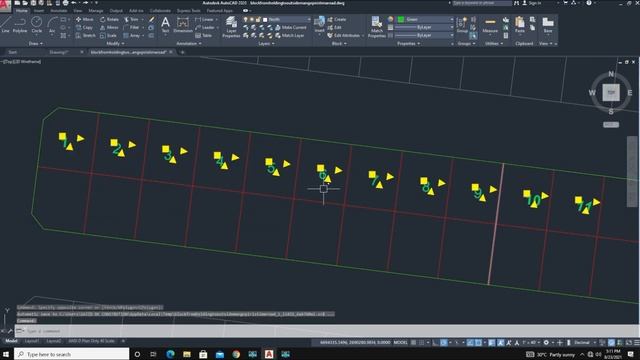Image resolution: width=640 pixels, height=360 pixels.
Task: Activate the Fillet command
Action: [x=131, y=27]
